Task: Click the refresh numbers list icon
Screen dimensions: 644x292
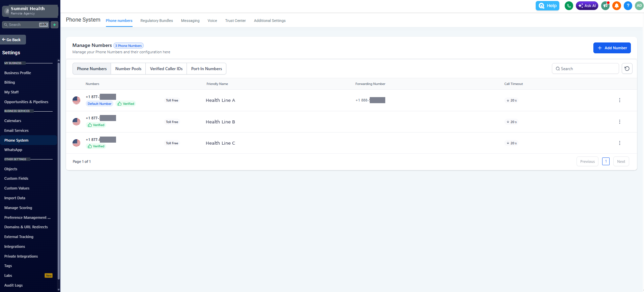Action: click(627, 68)
